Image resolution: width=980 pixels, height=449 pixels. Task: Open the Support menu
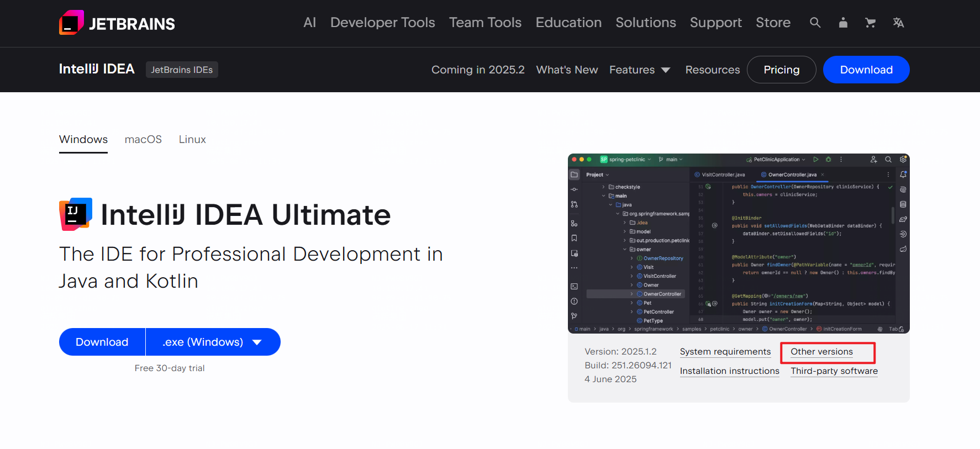(716, 23)
